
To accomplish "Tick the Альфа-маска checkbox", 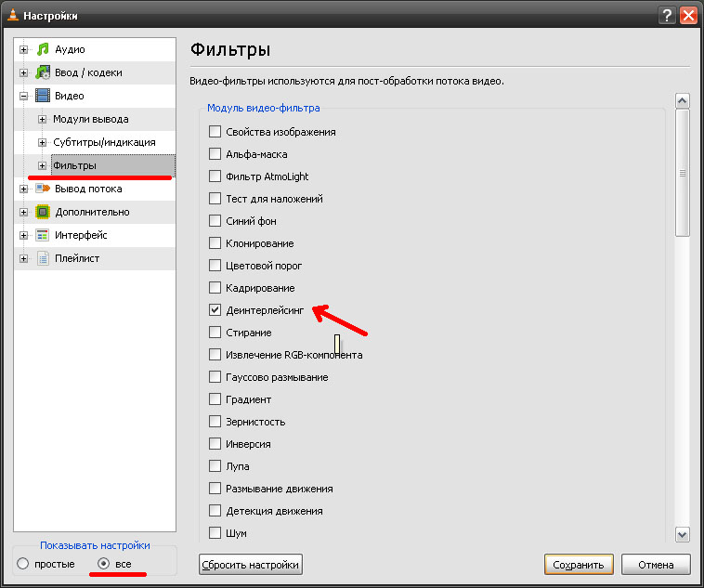I will click(215, 154).
